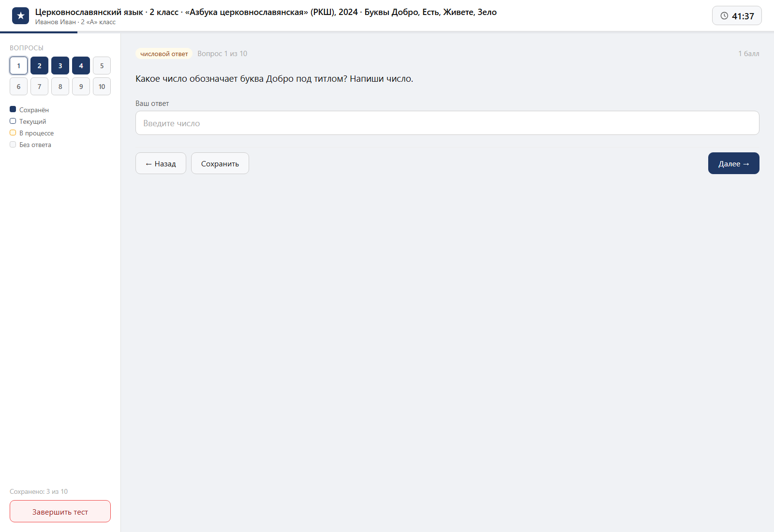Click the числовой ответ tag
The image size is (774, 532).
[x=164, y=54]
